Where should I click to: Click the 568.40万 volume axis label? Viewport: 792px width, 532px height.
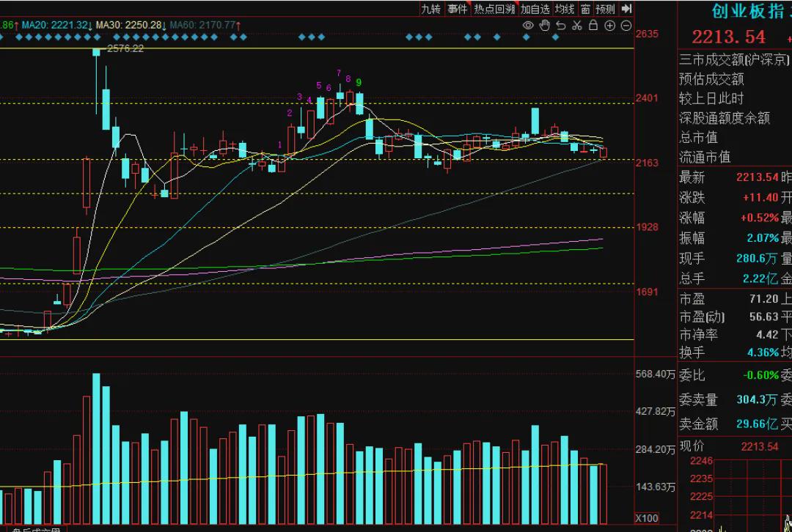pyautogui.click(x=656, y=374)
